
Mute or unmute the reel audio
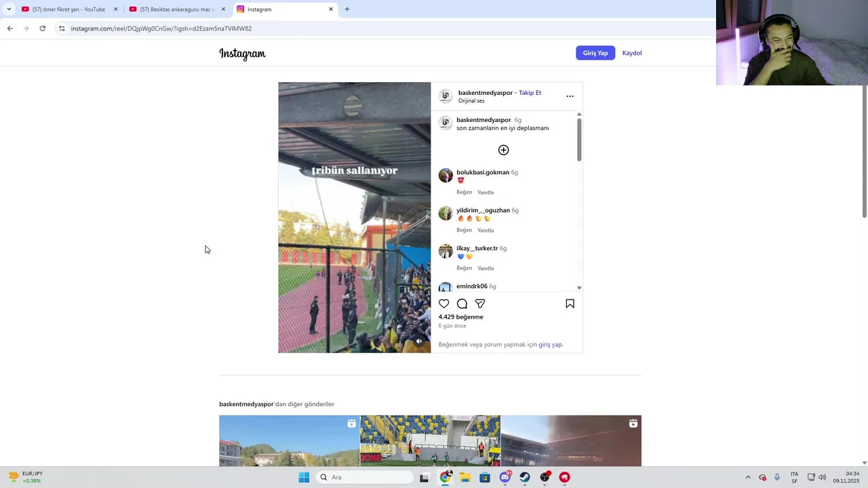[419, 341]
